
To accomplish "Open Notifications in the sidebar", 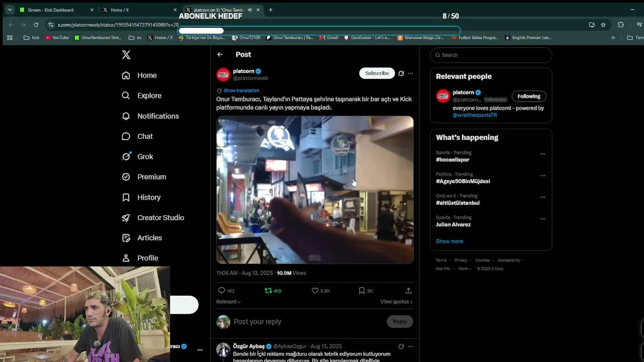I will (150, 116).
